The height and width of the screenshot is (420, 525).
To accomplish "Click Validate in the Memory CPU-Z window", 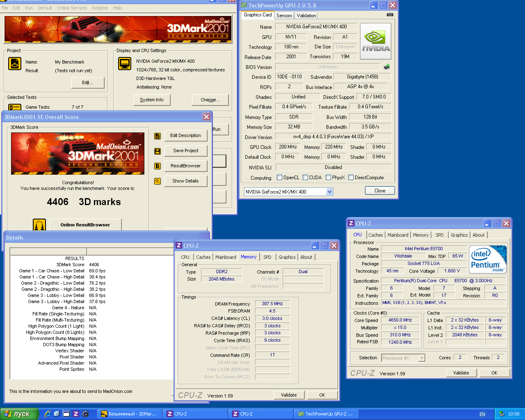I will click(x=289, y=395).
